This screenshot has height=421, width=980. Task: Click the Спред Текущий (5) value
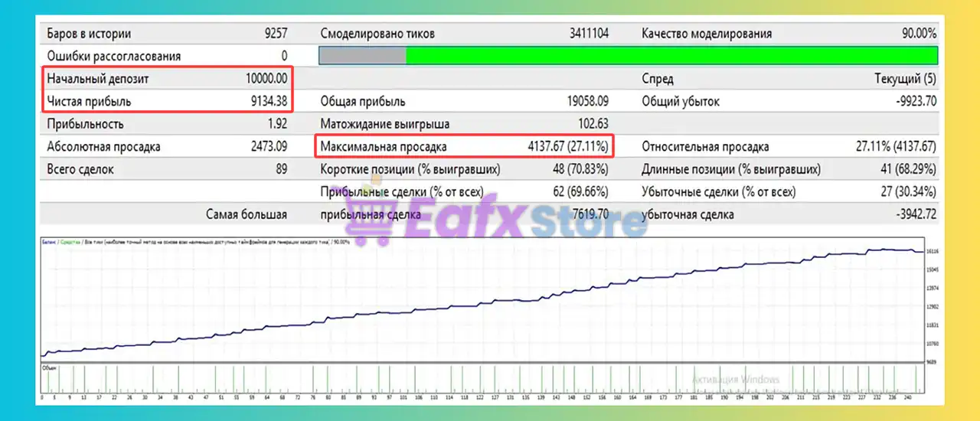[x=905, y=79]
